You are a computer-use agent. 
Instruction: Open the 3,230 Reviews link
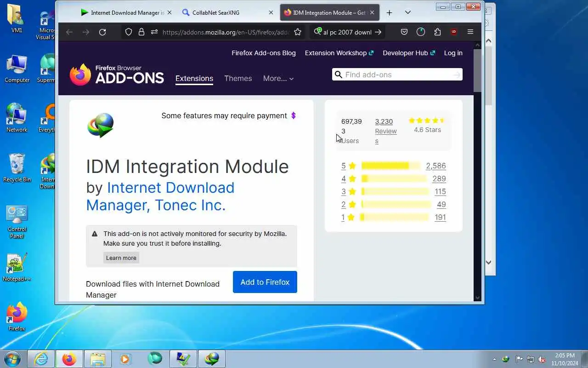tap(386, 131)
